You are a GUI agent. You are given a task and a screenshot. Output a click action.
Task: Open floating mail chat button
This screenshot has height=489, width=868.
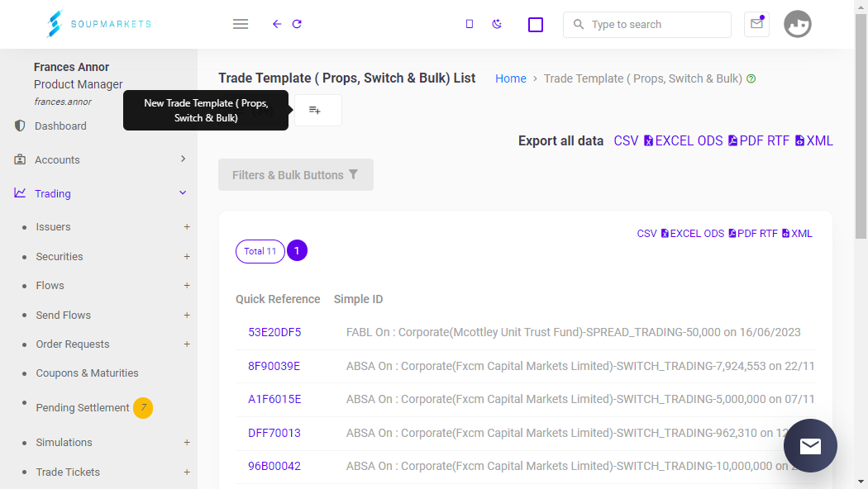tap(810, 446)
